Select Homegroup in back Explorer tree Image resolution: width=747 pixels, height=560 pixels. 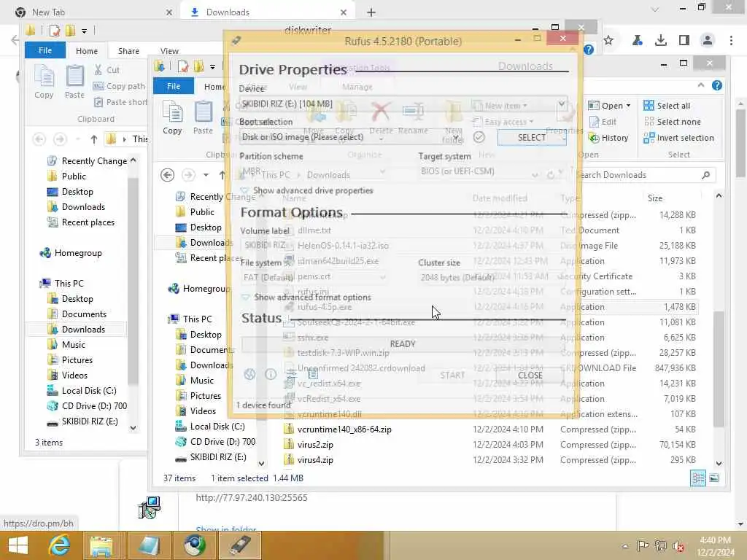click(x=77, y=253)
